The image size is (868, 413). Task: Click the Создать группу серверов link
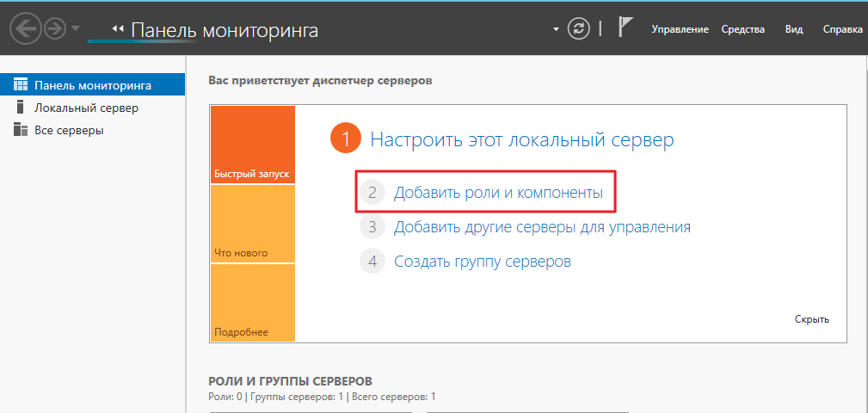482,261
